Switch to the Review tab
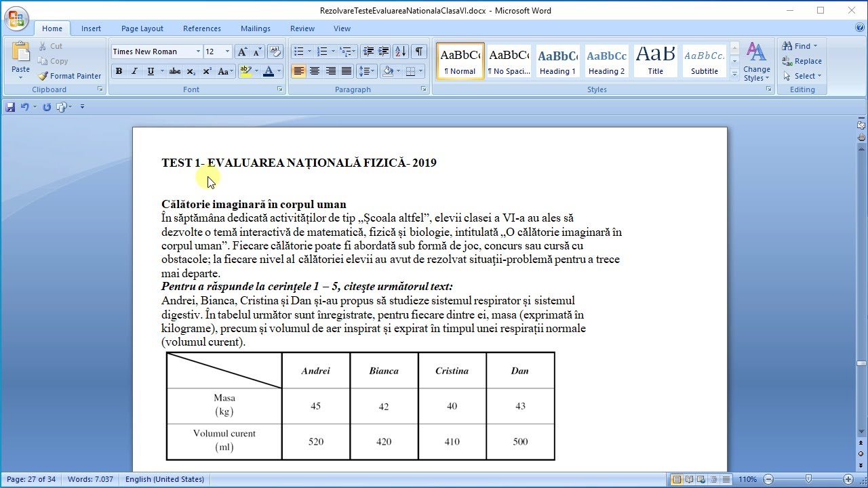868x488 pixels. click(302, 28)
